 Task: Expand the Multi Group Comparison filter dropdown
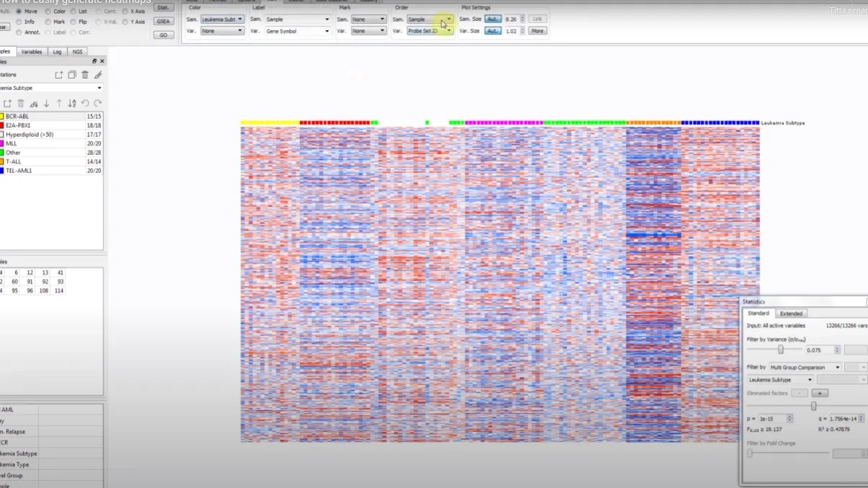[x=805, y=368]
